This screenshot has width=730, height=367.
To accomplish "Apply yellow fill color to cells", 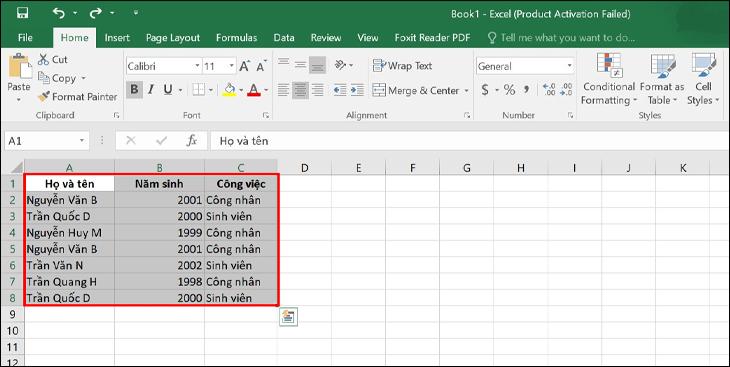I will click(229, 89).
